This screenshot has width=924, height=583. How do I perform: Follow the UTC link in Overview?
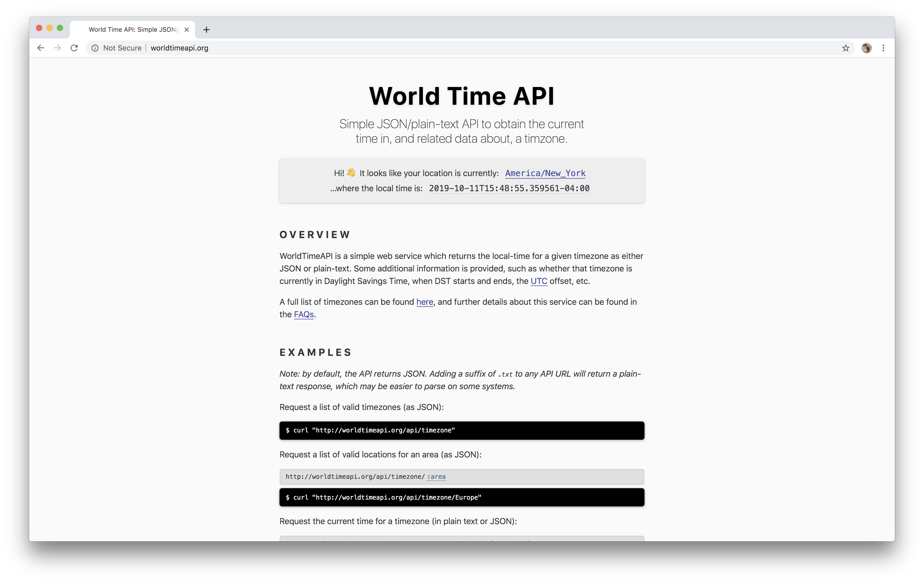coord(539,281)
